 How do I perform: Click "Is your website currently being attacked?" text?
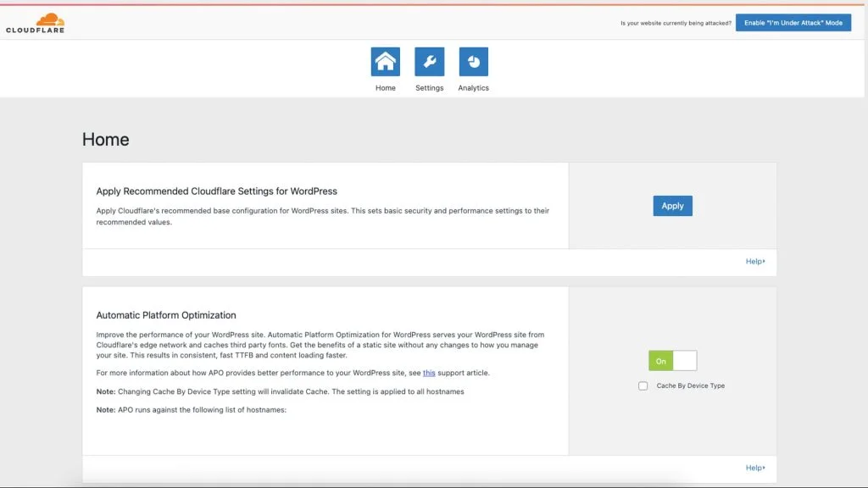[676, 23]
